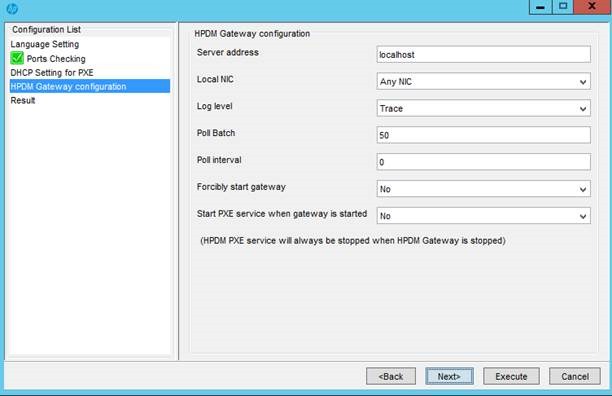Open Start PXE service when gateway started dropdown

483,216
